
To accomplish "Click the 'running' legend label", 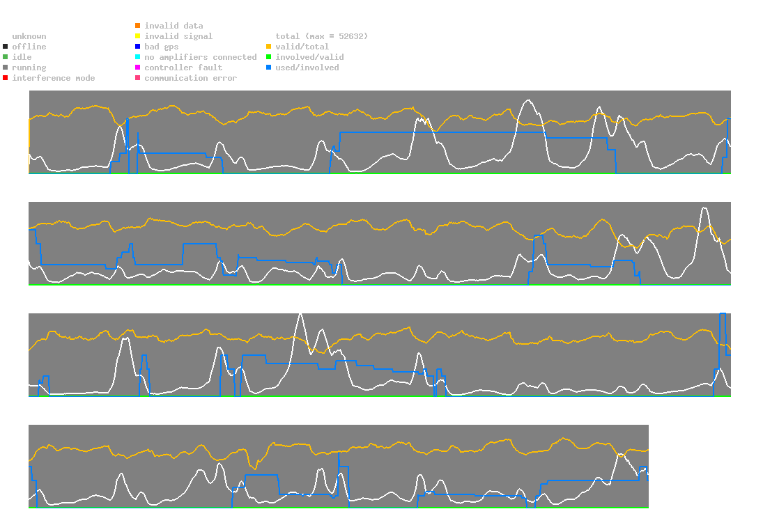I will [29, 68].
